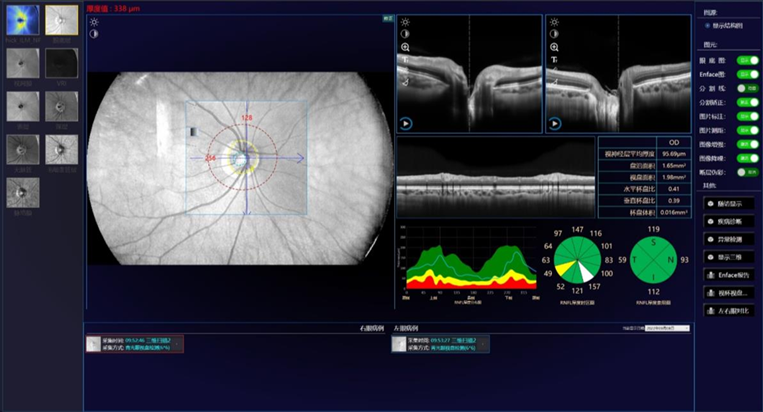763x412 pixels.
Task: Select the text tool in right OCT scan
Action: tap(552, 60)
